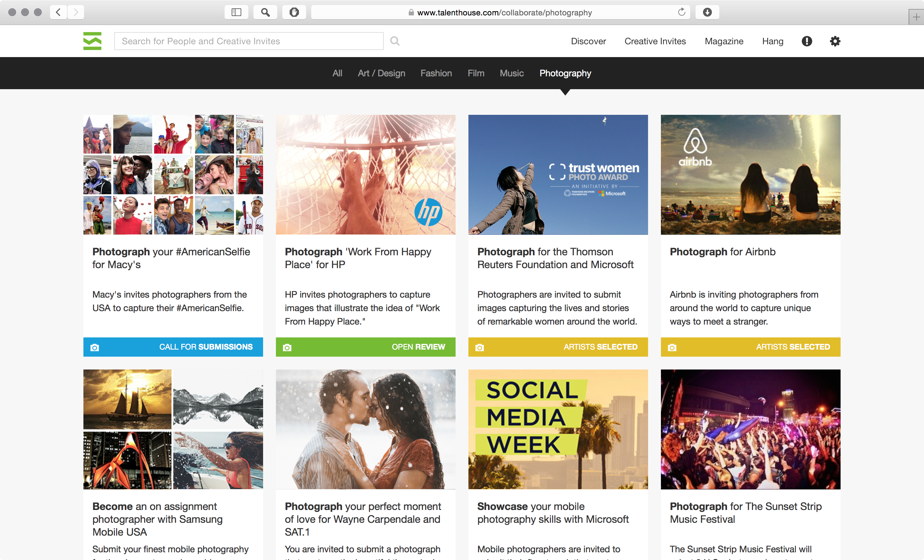The width and height of the screenshot is (924, 560).
Task: Select the Photography category tab
Action: 565,73
